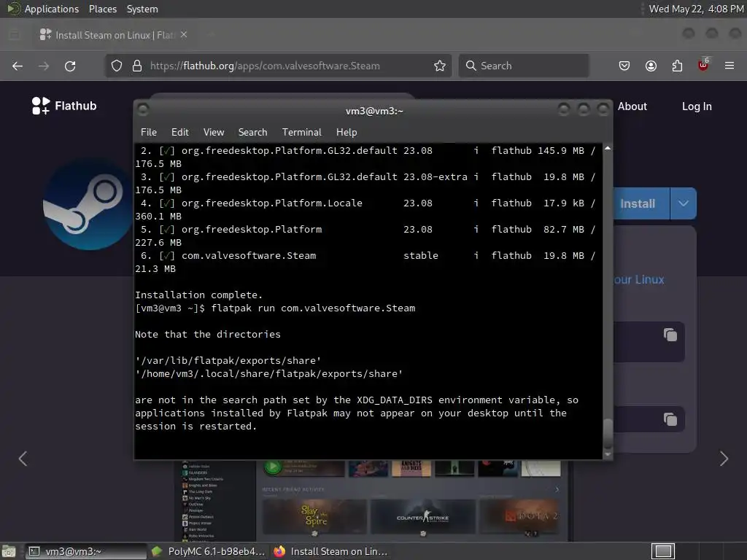The image size is (747, 560).
Task: Click the terminal scrollbar up arrow
Action: point(608,149)
